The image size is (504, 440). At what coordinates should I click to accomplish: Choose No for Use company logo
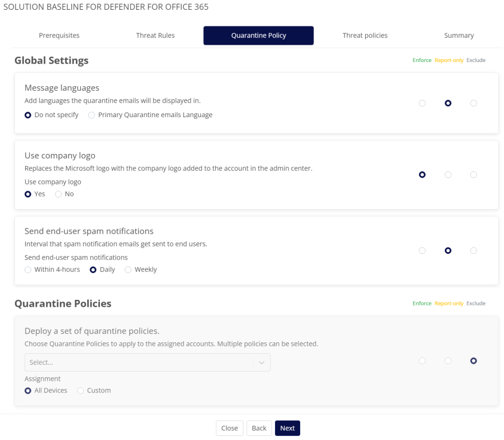59,194
